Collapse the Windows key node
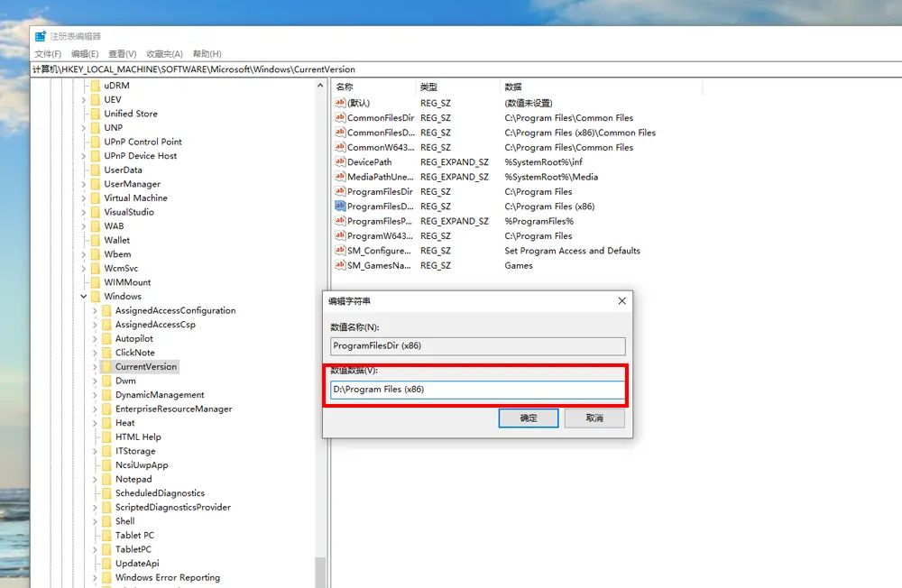The image size is (902, 588). [84, 297]
